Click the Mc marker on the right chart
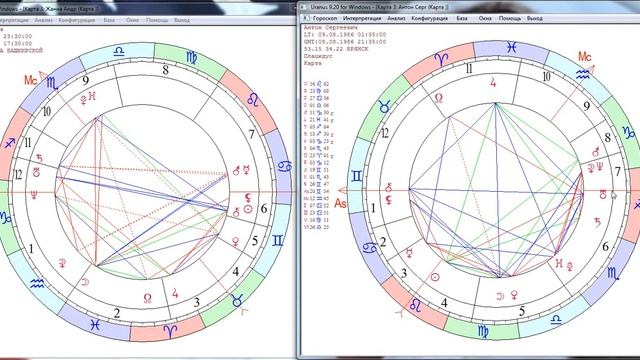Screen dimensions: 640x360 click(584, 57)
